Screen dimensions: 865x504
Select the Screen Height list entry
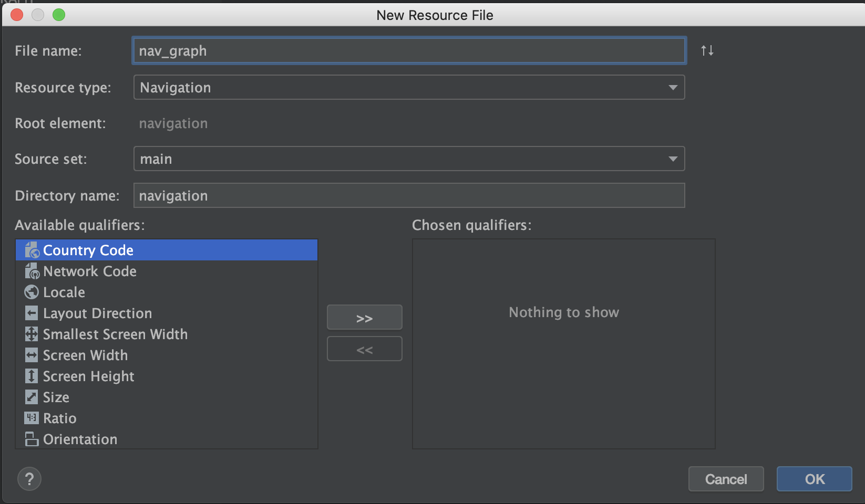pyautogui.click(x=167, y=376)
